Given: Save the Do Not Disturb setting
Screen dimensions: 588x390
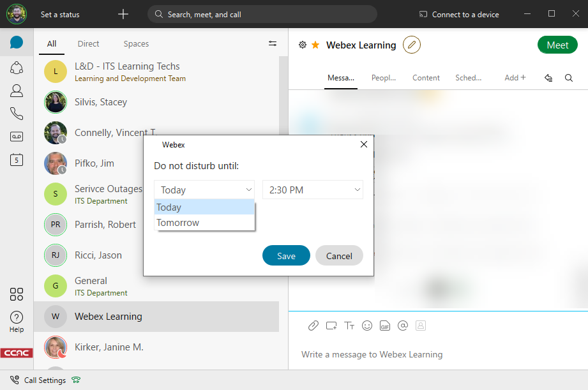Looking at the screenshot, I should [x=286, y=255].
